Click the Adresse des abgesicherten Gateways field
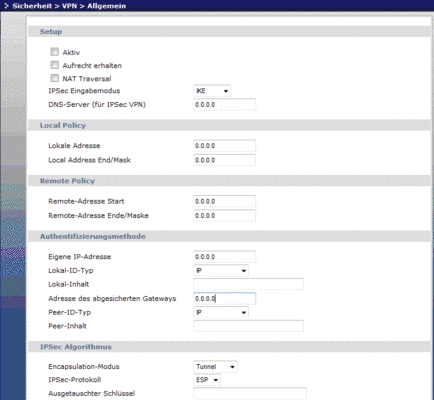The width and height of the screenshot is (434, 400). tap(225, 299)
